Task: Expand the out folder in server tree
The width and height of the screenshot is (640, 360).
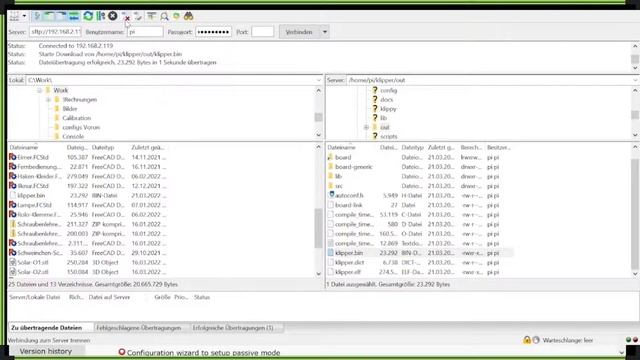Action: 366,127
